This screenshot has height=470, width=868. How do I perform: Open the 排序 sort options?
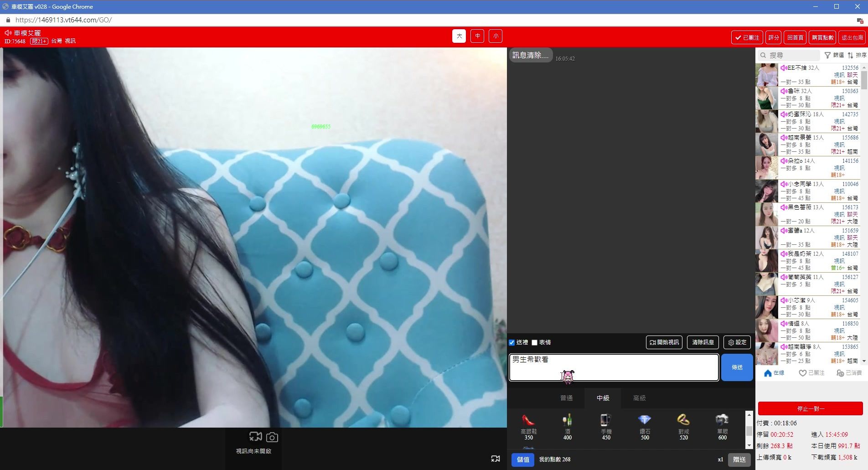point(857,55)
